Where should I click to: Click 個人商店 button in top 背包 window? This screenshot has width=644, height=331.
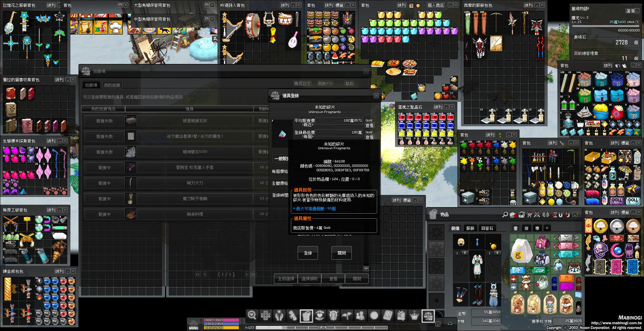coord(436,5)
